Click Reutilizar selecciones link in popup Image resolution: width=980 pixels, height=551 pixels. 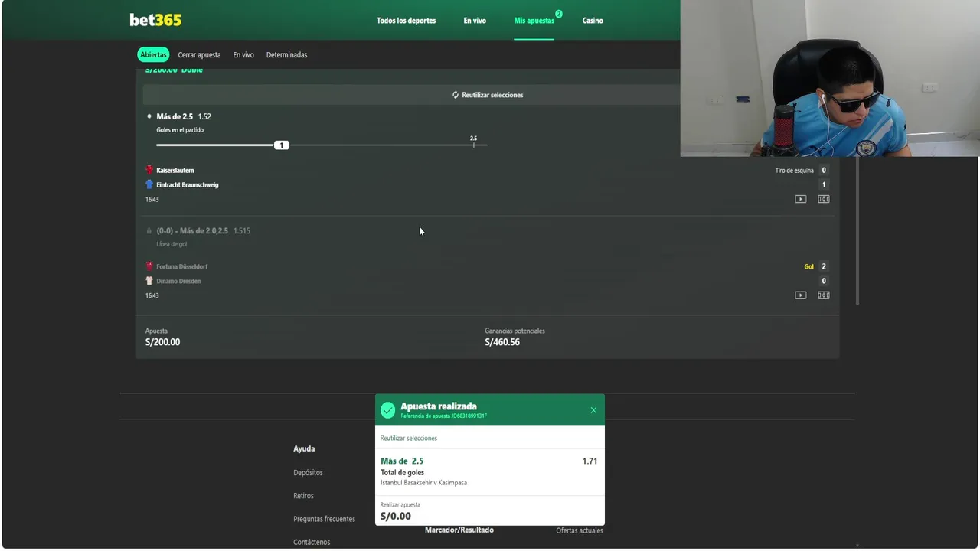(409, 439)
